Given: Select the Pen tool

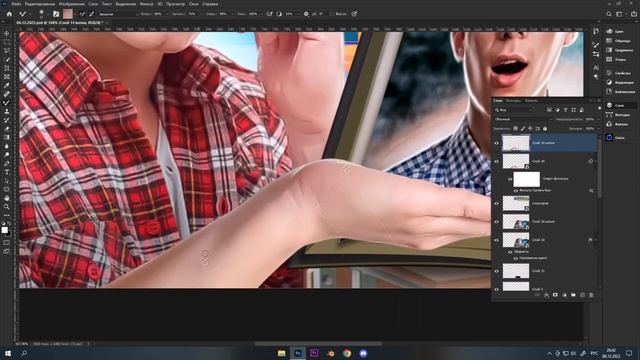Looking at the screenshot, I should pos(7,163).
